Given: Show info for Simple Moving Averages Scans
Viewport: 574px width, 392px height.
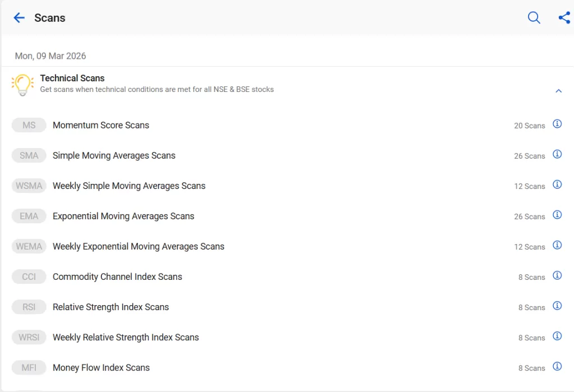Looking at the screenshot, I should pos(557,154).
